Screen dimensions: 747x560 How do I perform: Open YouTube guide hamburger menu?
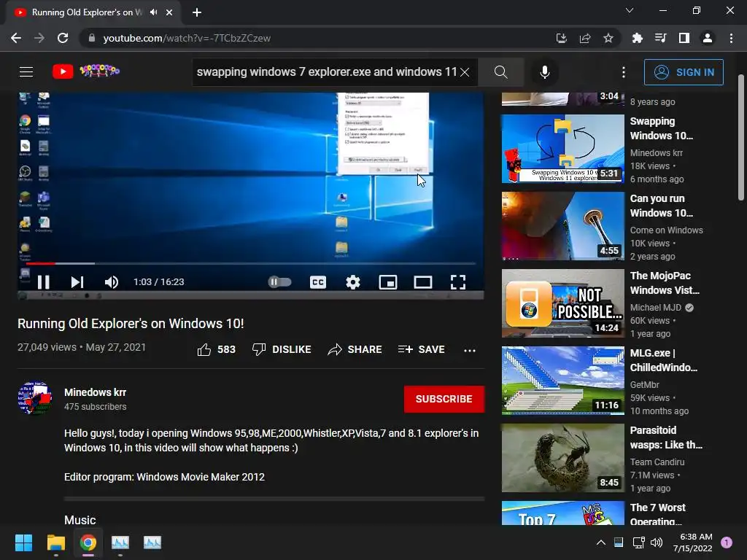[26, 72]
